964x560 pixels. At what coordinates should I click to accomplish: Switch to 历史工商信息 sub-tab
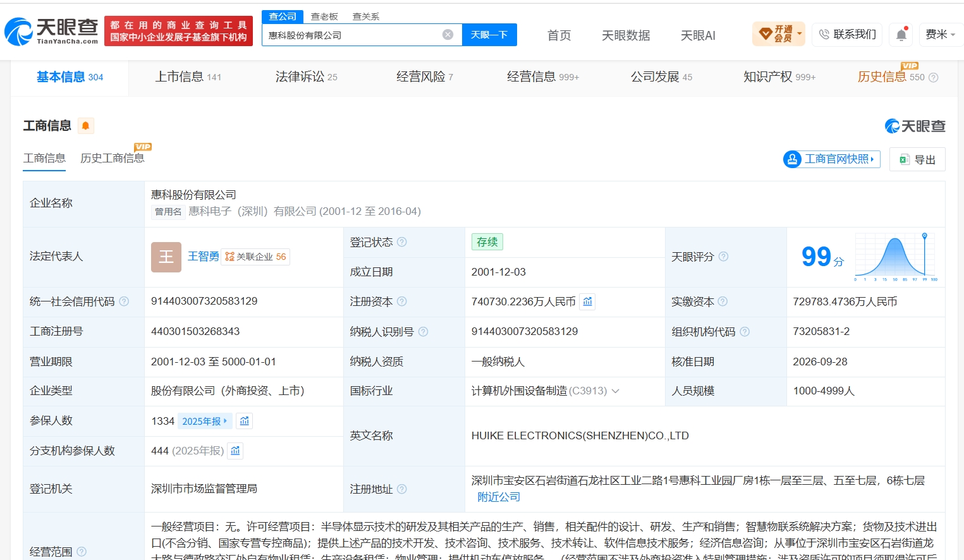[113, 158]
